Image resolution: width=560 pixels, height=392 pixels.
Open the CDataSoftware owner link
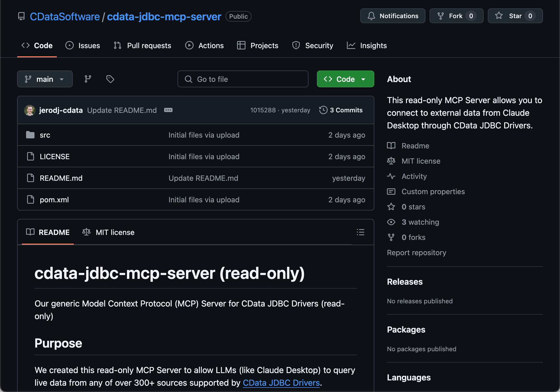point(65,17)
